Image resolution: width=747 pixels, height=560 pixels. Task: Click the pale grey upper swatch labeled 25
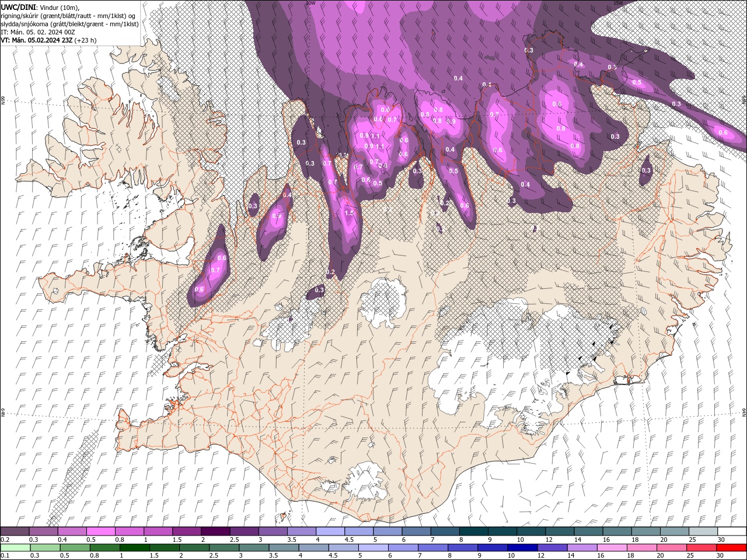pyautogui.click(x=702, y=531)
